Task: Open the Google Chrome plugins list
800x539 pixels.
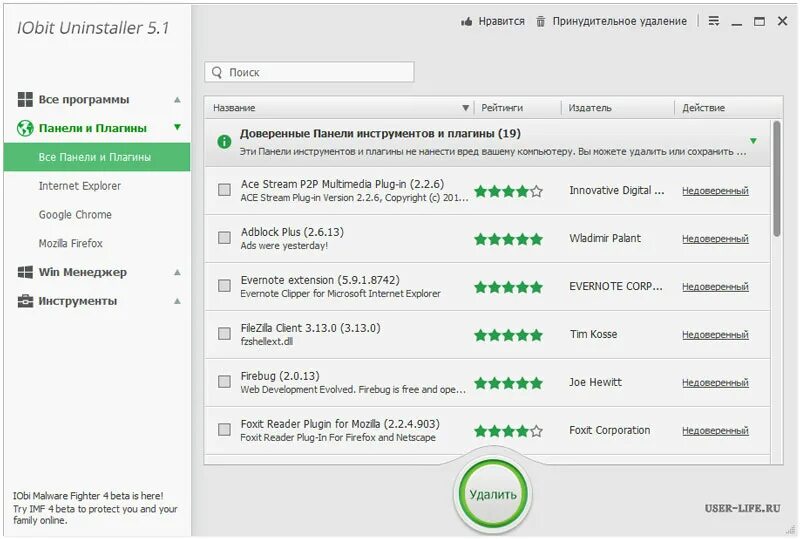Action: coord(75,215)
